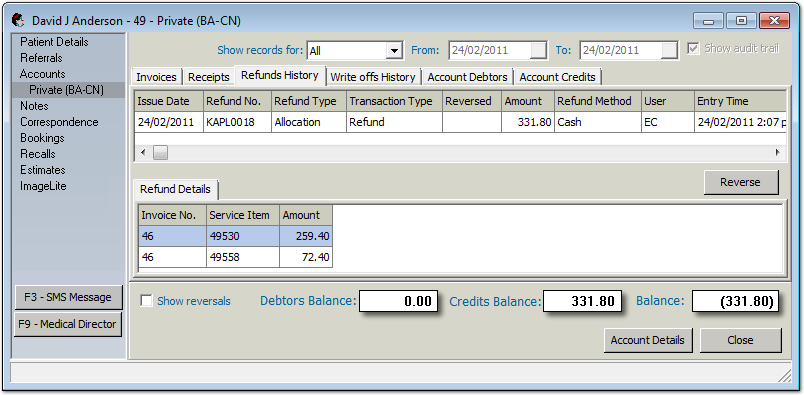Image resolution: width=804 pixels, height=395 pixels.
Task: Select Patient Details in the sidebar
Action: [x=54, y=42]
